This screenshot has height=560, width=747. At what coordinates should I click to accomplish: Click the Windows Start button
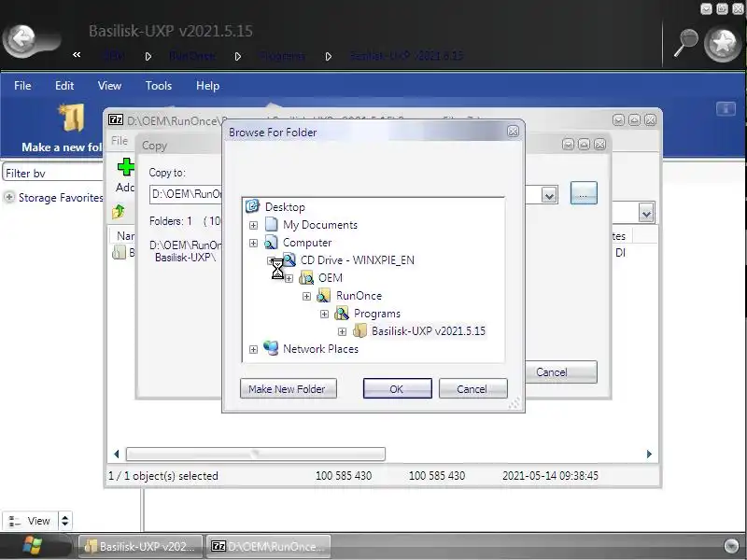point(32,546)
